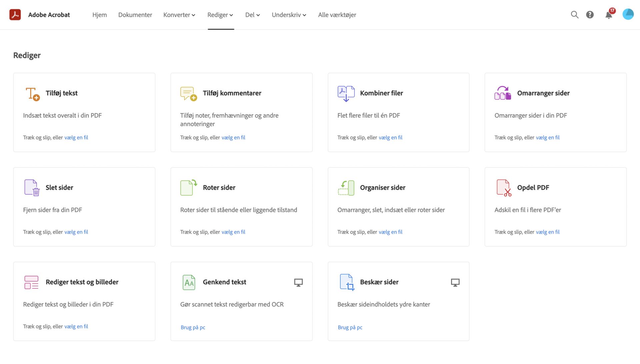Viewport: 640px width, 364px height.
Task: Open the help question mark icon
Action: pyautogui.click(x=590, y=15)
